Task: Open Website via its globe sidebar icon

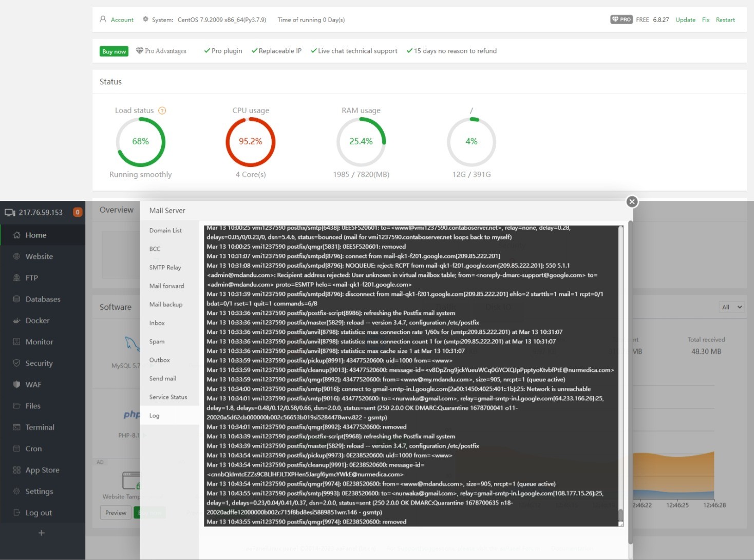Action: coord(16,256)
